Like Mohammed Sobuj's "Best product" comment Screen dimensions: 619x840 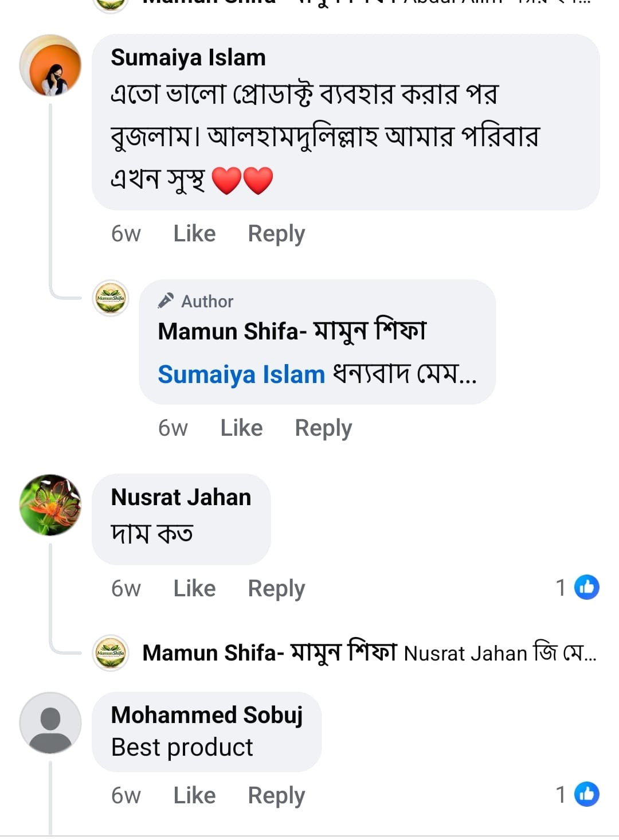tap(194, 796)
